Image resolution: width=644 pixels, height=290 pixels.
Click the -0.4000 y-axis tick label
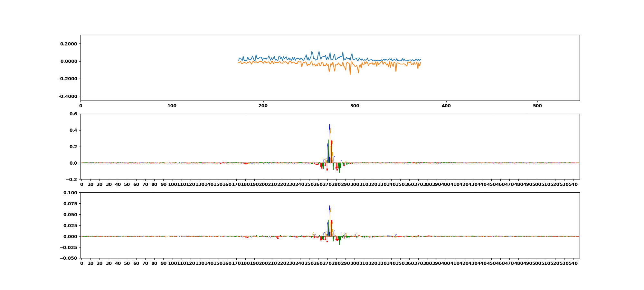tap(68, 96)
